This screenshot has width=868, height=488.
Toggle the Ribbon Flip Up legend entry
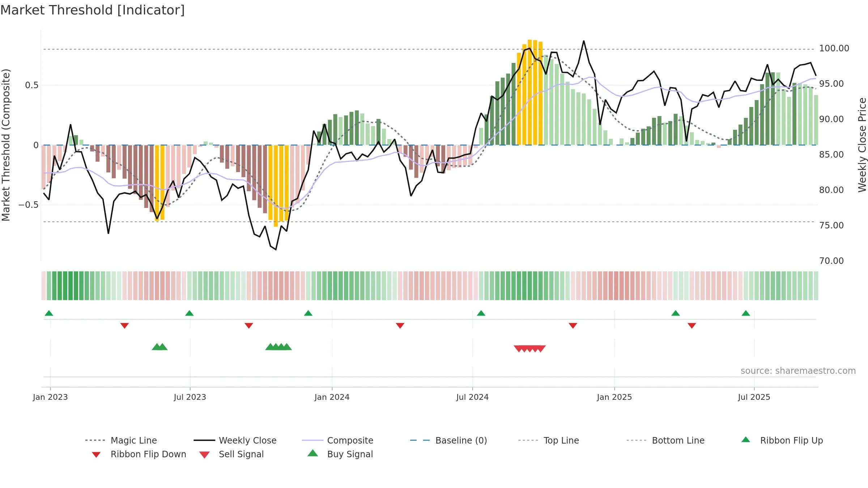coord(782,440)
